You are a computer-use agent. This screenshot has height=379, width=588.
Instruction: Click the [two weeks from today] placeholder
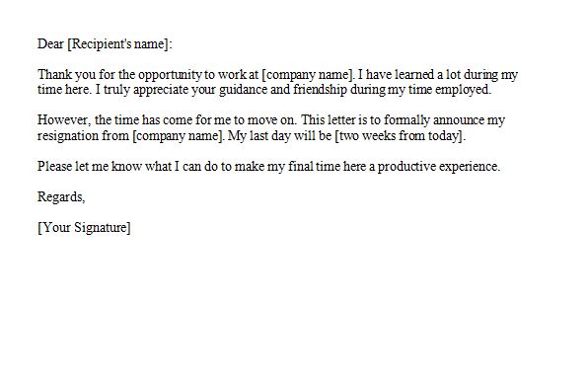click(x=399, y=135)
